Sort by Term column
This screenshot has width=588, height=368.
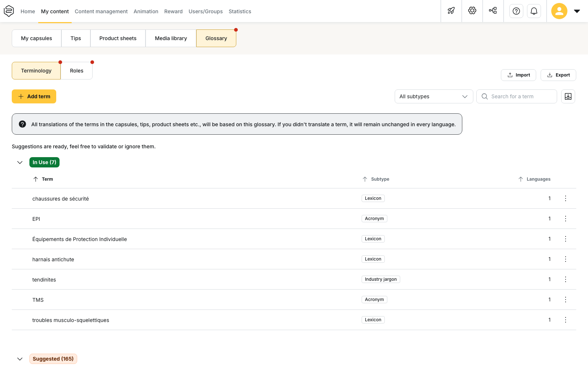coord(43,179)
